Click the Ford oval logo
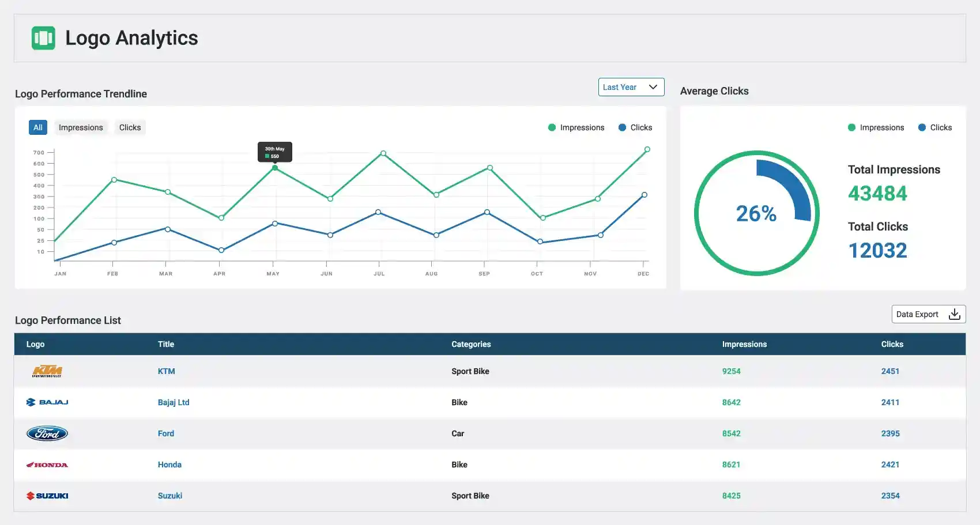This screenshot has width=980, height=525. 47,433
